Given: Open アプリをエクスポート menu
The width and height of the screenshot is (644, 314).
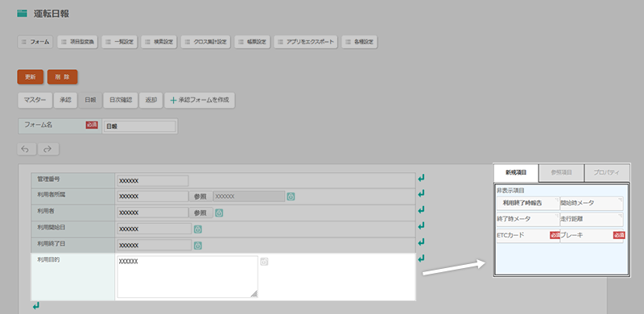Looking at the screenshot, I should (306, 42).
